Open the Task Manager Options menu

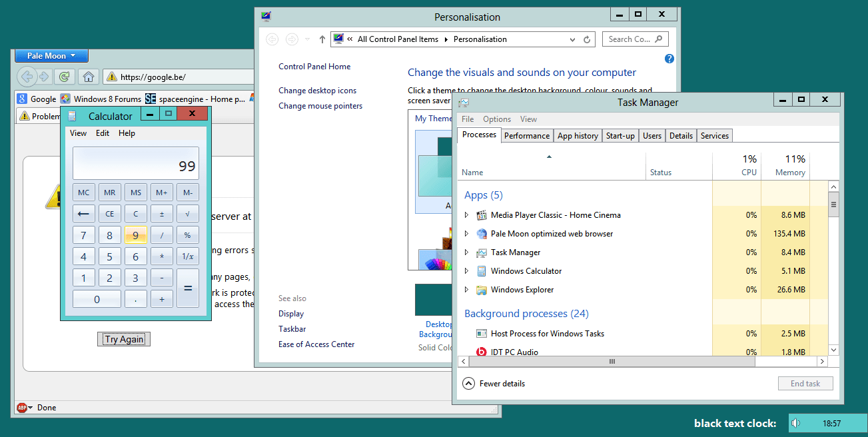coord(497,119)
